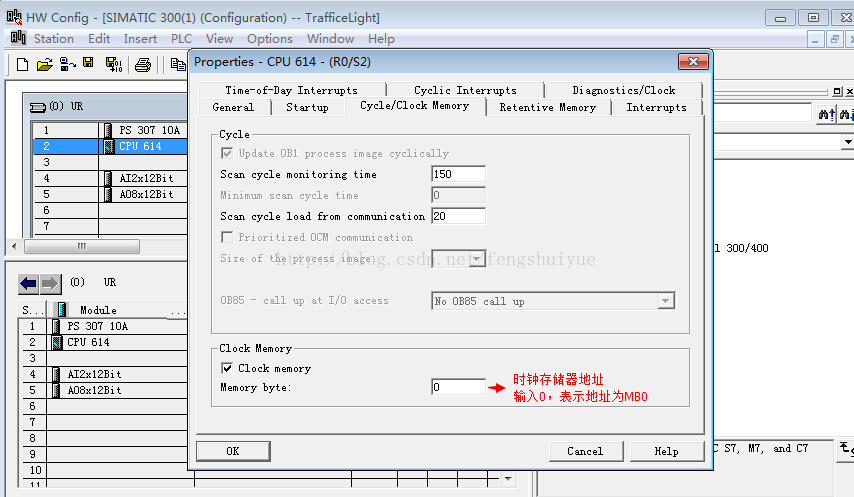Open the catalog profile dropdown arrow
854x497 pixels.
point(847,142)
